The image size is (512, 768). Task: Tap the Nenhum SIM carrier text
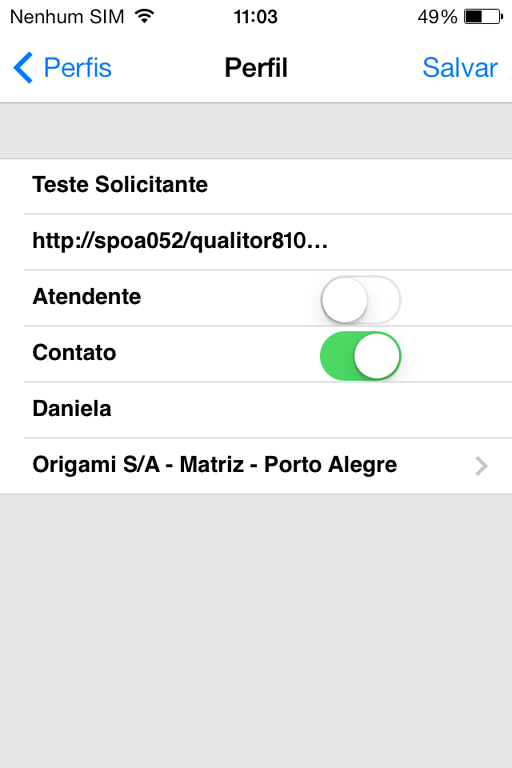click(x=67, y=17)
